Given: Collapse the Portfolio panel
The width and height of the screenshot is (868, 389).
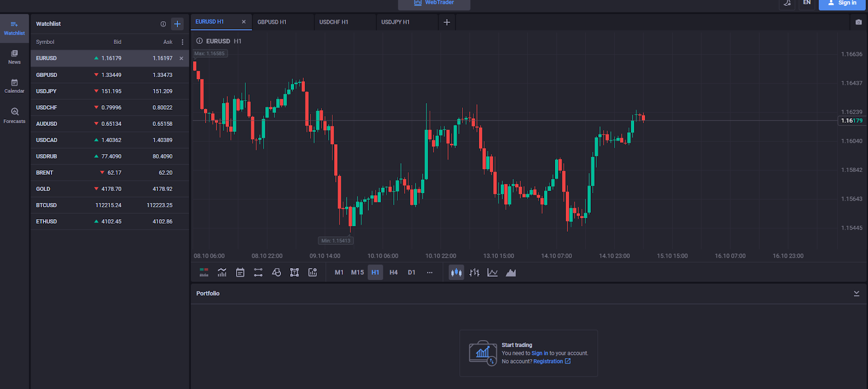Looking at the screenshot, I should tap(857, 294).
